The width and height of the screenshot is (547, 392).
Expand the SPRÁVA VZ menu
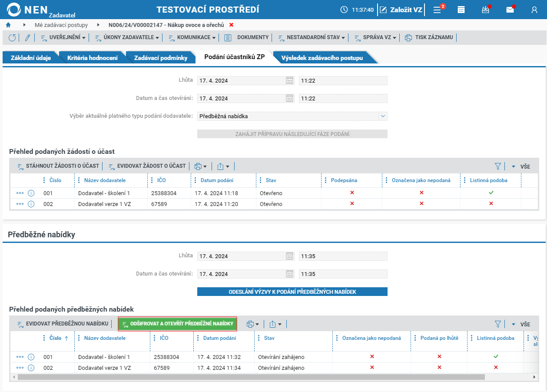[x=375, y=37]
